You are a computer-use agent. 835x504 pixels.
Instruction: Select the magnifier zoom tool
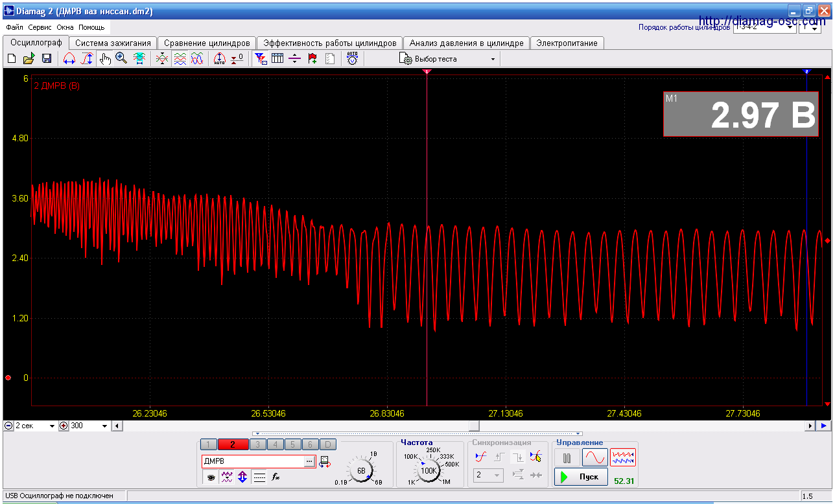coord(121,59)
